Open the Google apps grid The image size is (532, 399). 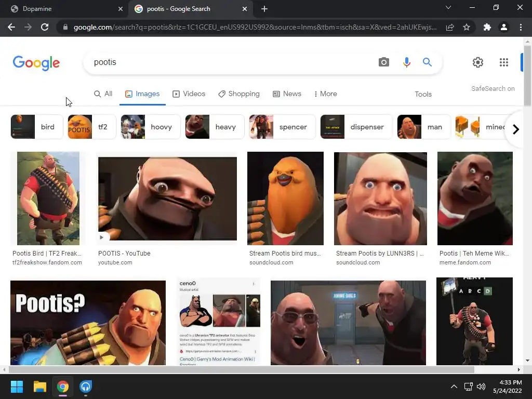(504, 62)
